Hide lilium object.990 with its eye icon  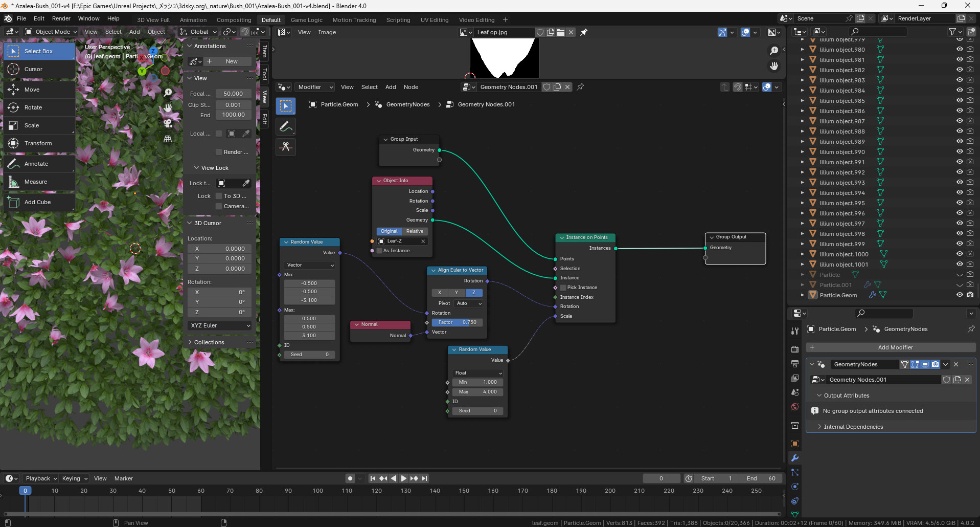[x=960, y=152]
